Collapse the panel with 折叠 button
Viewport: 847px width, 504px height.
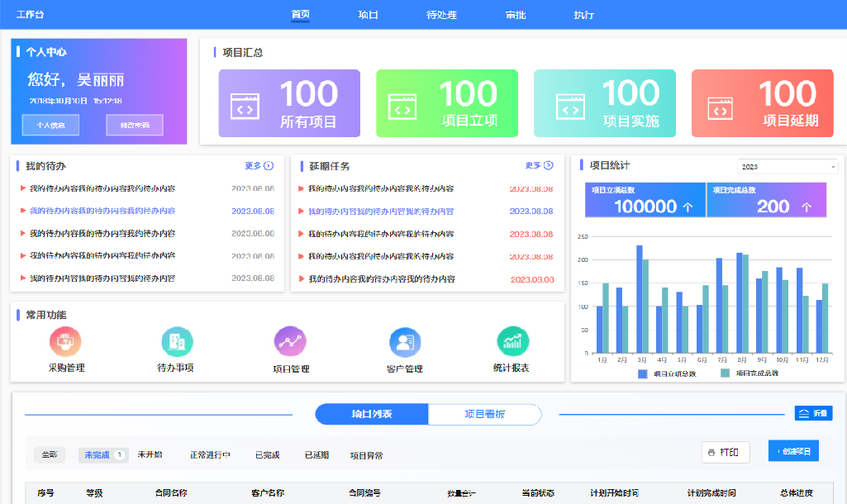(x=813, y=413)
